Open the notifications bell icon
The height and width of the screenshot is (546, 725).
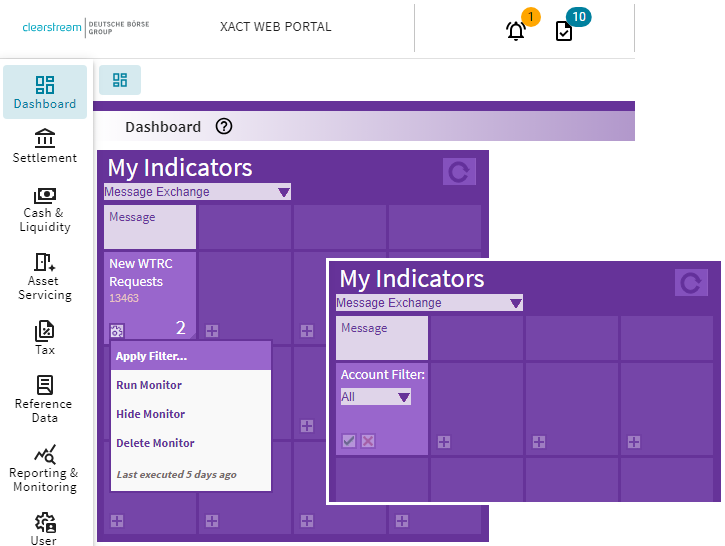pos(516,30)
